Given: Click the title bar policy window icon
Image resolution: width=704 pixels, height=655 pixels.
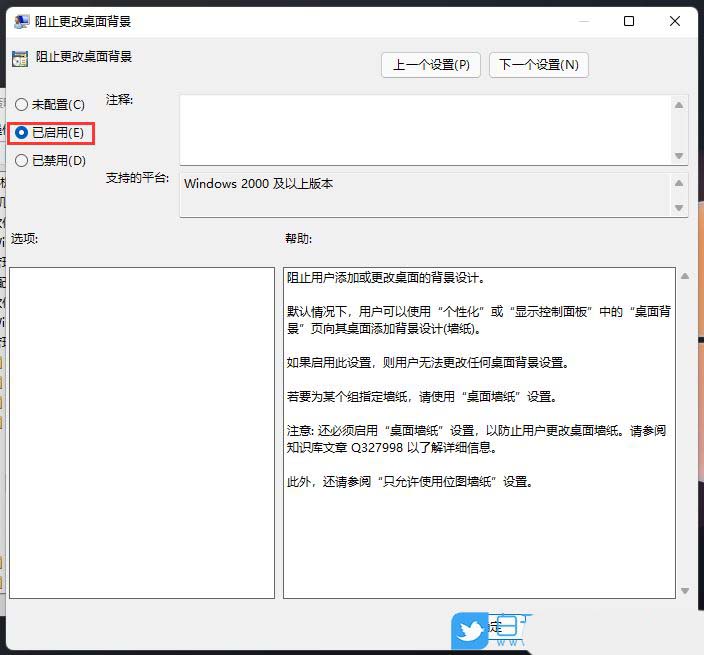Looking at the screenshot, I should (20, 21).
